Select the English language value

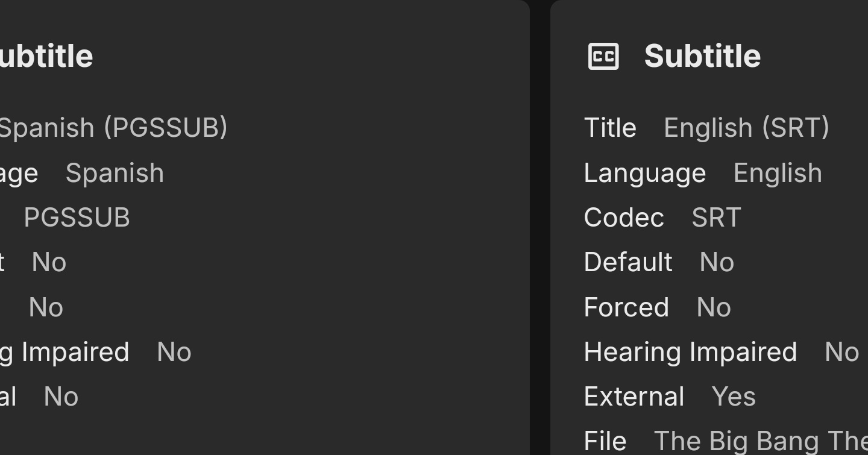point(778,173)
